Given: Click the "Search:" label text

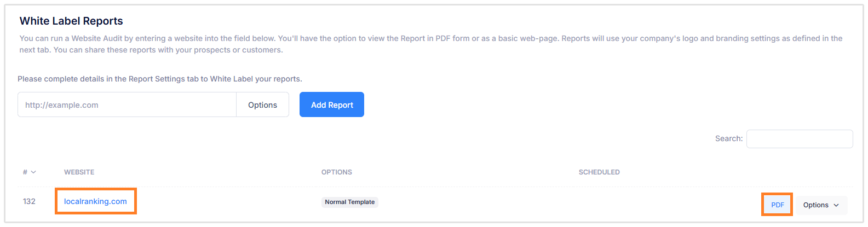Looking at the screenshot, I should pos(728,139).
